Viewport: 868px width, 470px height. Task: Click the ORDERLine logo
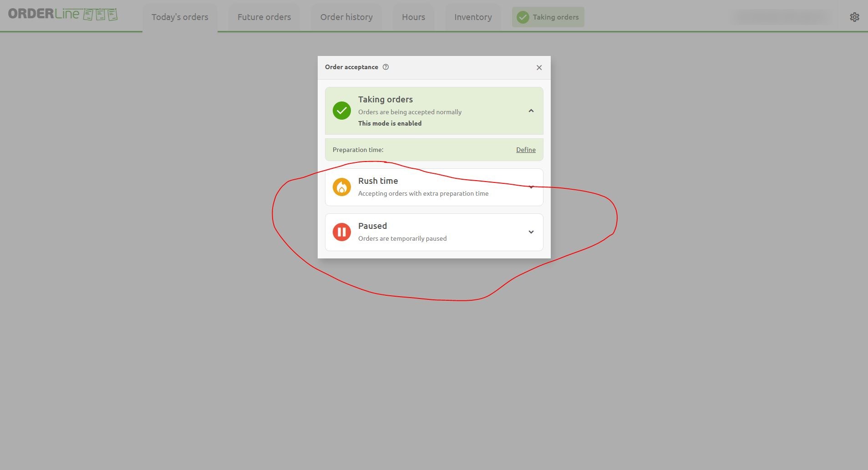click(x=63, y=14)
